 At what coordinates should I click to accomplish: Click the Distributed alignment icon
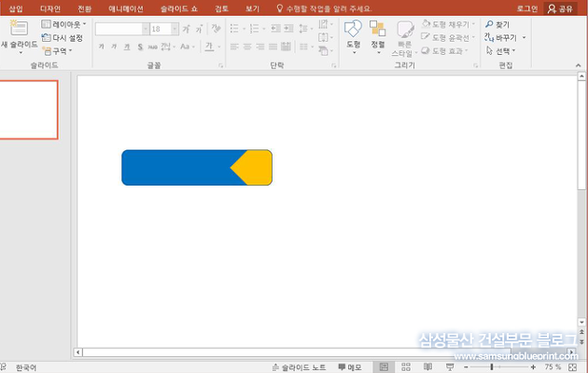(x=286, y=47)
